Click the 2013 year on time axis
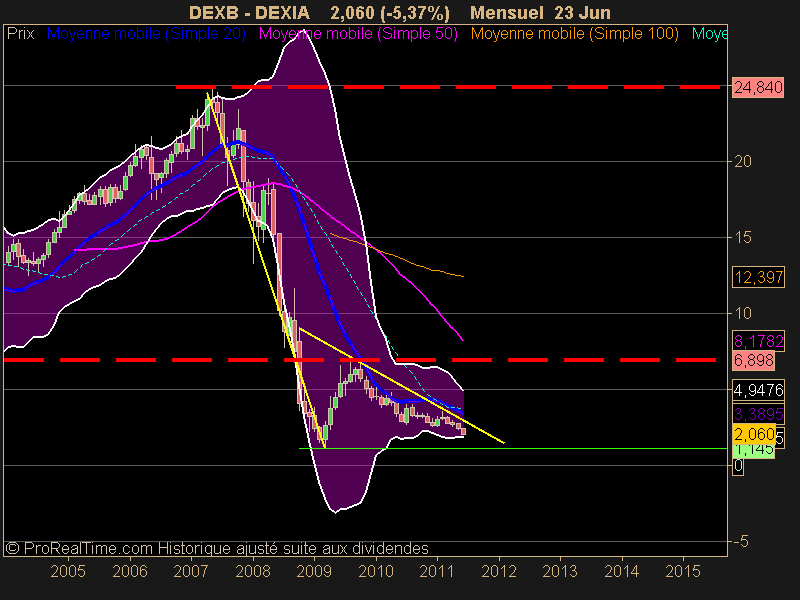The width and height of the screenshot is (800, 600). (x=560, y=571)
